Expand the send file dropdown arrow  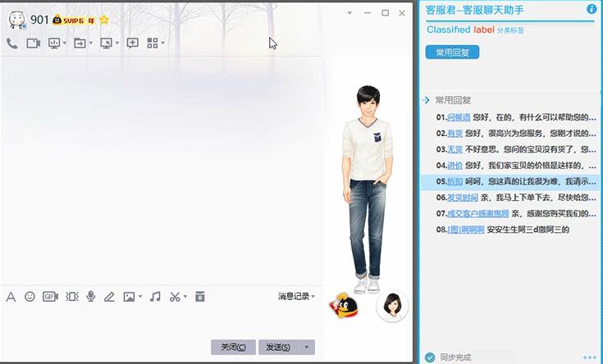[91, 43]
